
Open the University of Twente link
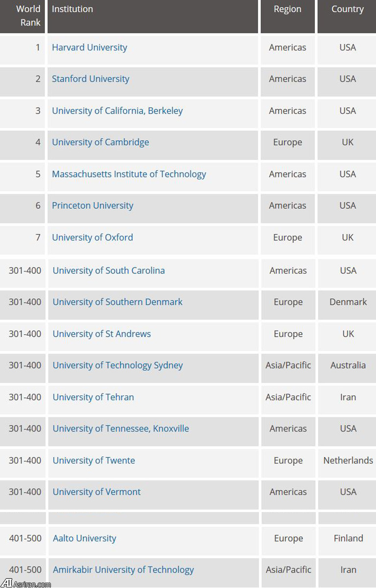(x=94, y=460)
